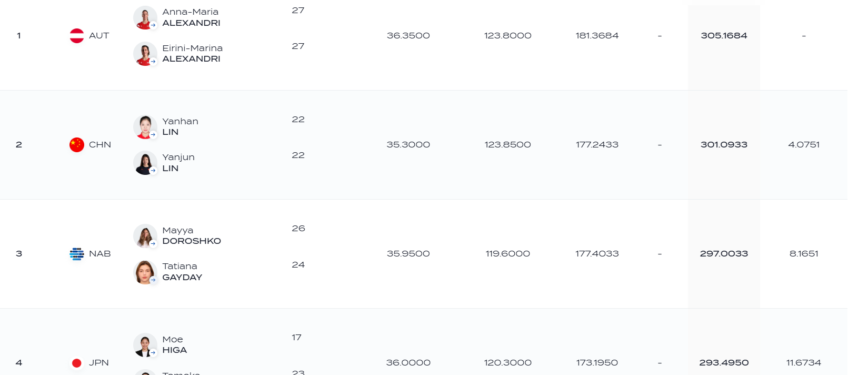The width and height of the screenshot is (868, 375).
Task: Click the arrow badge on Yanjun Lin's photo
Action: pos(153,171)
